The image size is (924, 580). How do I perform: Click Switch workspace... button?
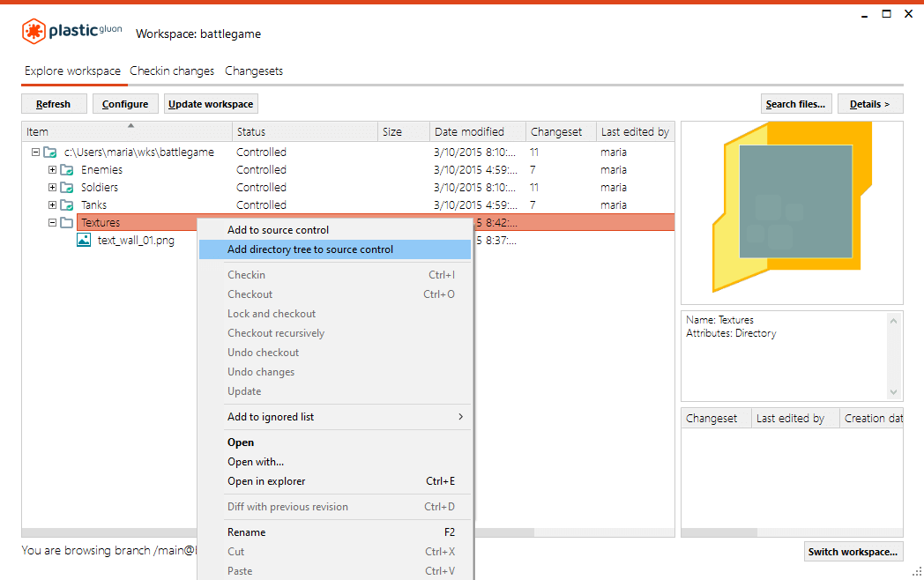[853, 552]
